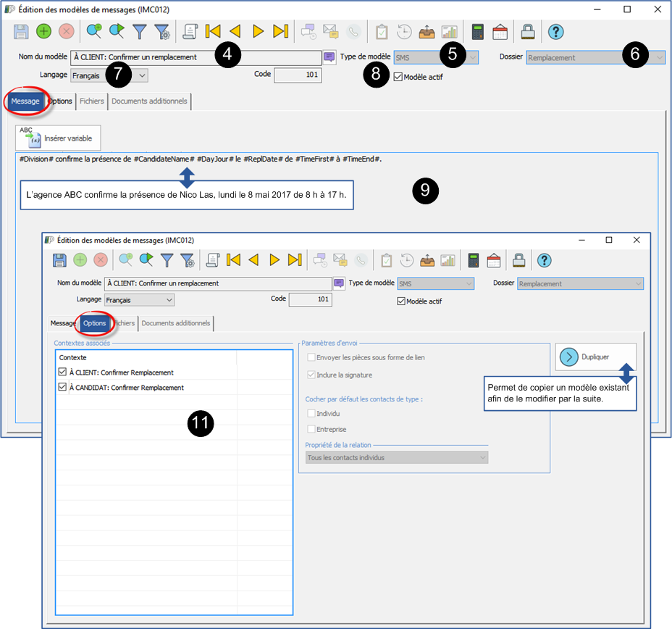Click purple comment icon beside back window model name

[x=329, y=57]
